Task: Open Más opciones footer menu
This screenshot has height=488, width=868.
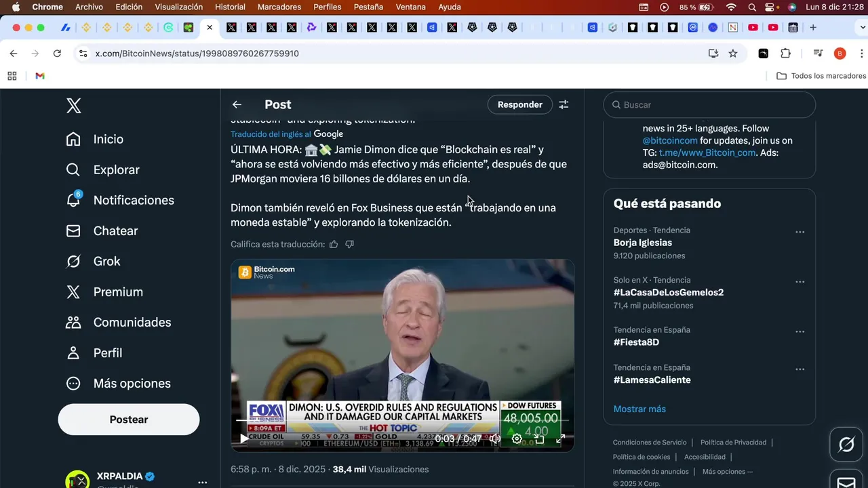Action: (728, 472)
